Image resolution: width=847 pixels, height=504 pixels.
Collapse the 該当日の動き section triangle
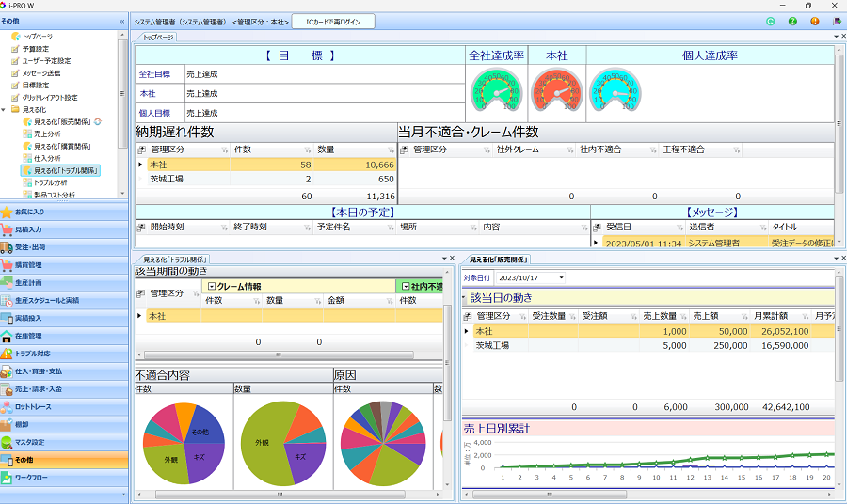pyautogui.click(x=466, y=297)
